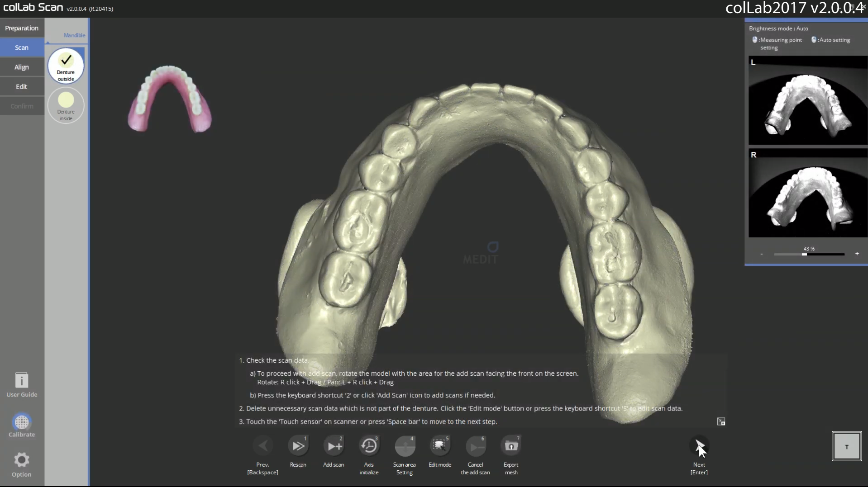868x487 pixels.
Task: Click the brightness slider handle
Action: pyautogui.click(x=804, y=254)
